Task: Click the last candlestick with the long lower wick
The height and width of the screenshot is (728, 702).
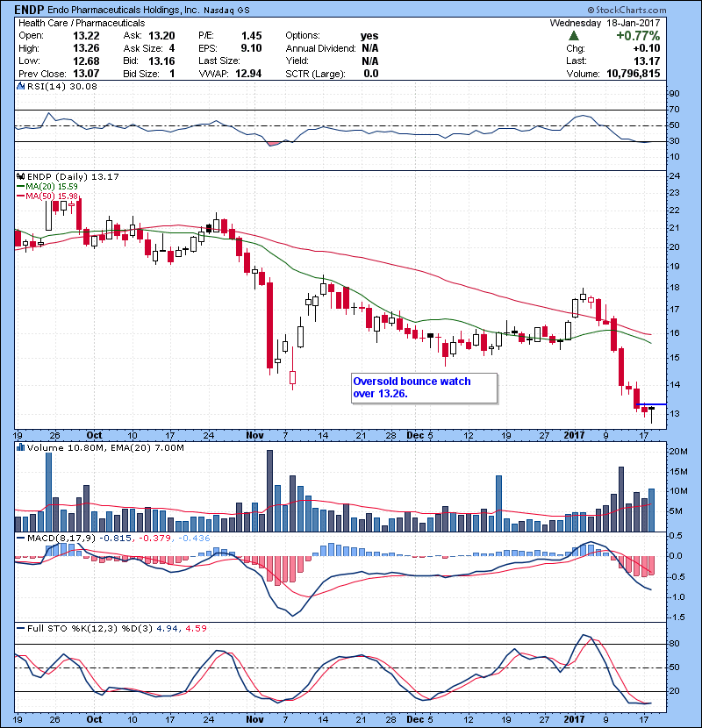Action: coord(651,415)
